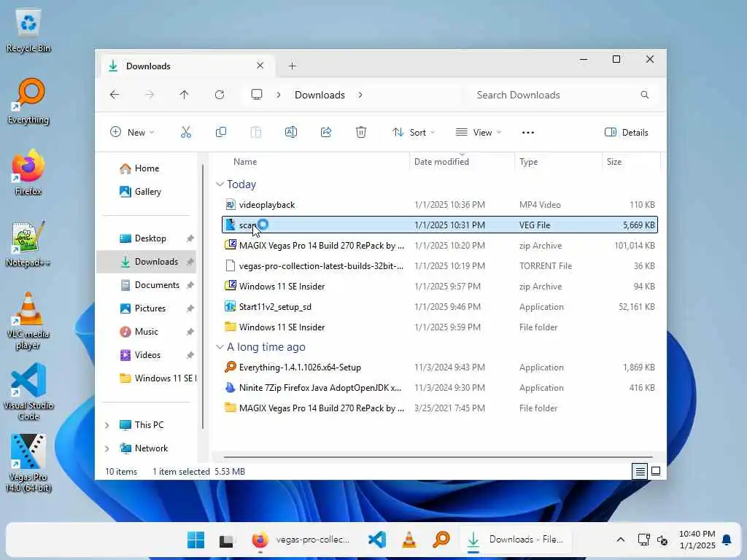Go up one folder level arrow
The image size is (747, 560).
185,95
